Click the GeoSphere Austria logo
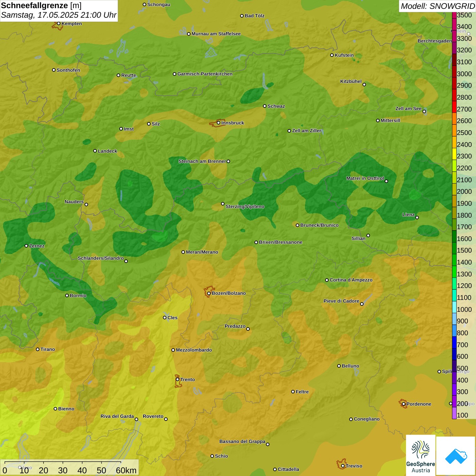This screenshot has height=476, width=476. [421, 455]
